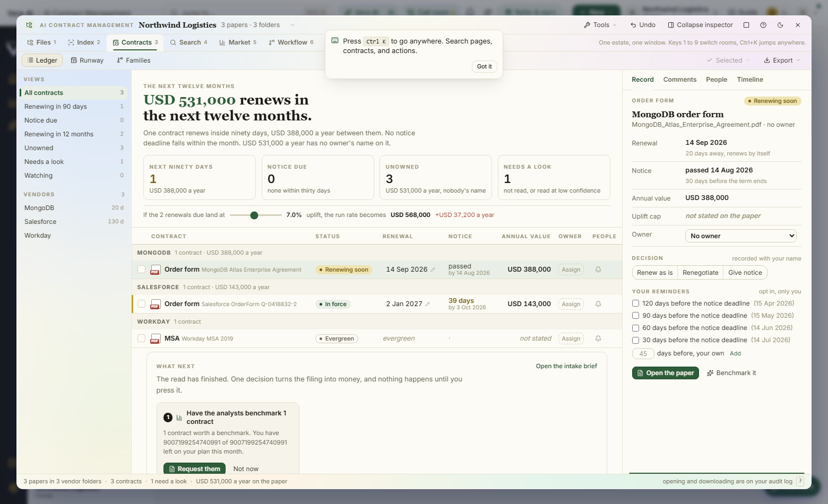This screenshot has width=828, height=504.
Task: Select the Salesforce vendor in sidebar
Action: (x=73, y=222)
